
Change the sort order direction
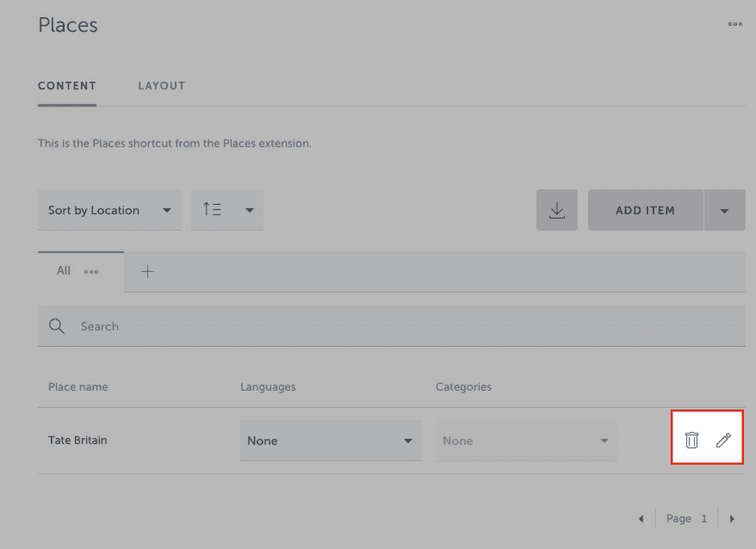coord(227,210)
